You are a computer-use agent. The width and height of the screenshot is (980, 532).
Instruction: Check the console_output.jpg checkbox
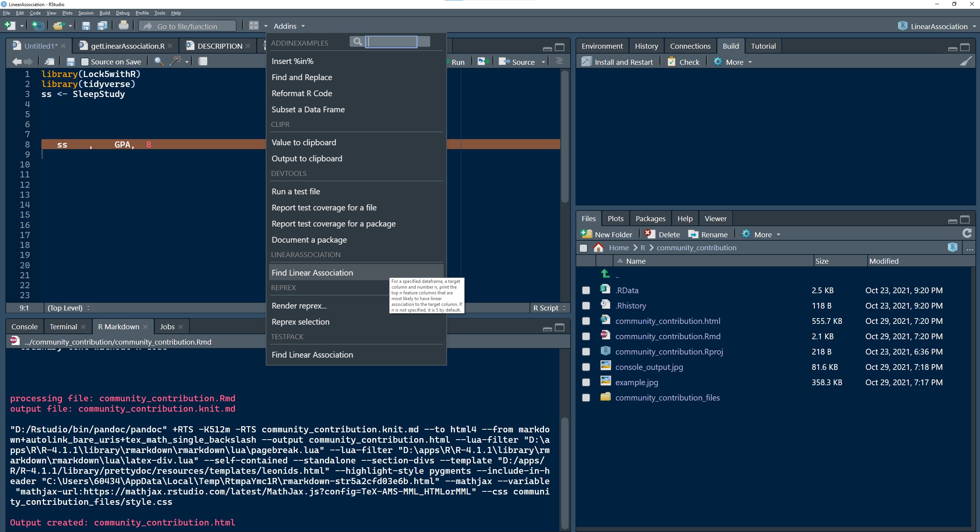[586, 367]
